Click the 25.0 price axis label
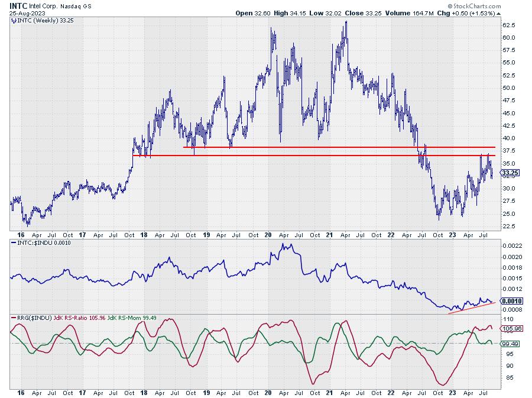Screen dimensions: 532x398 click(x=508, y=213)
